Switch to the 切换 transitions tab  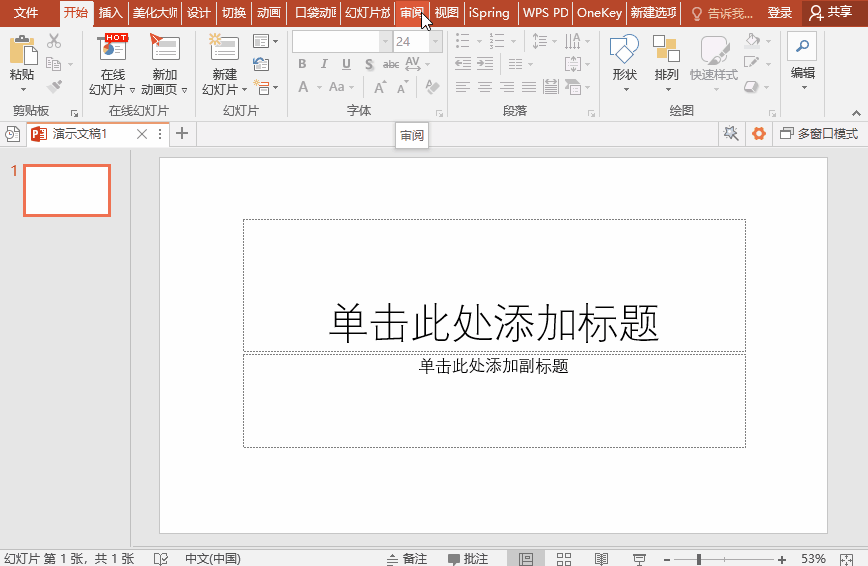point(234,13)
